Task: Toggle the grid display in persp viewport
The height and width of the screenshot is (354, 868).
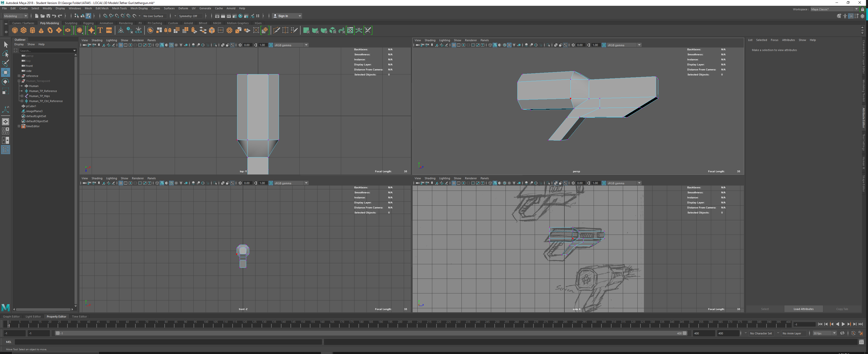Action: [454, 45]
